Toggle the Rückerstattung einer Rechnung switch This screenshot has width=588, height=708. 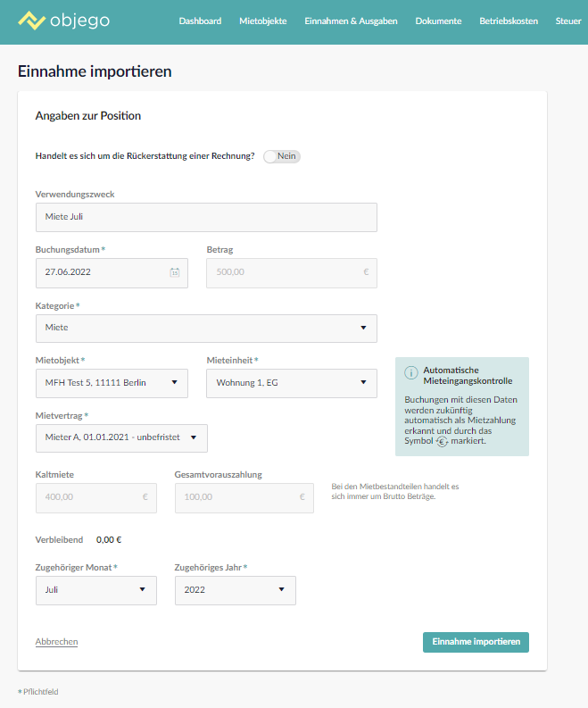tap(282, 156)
